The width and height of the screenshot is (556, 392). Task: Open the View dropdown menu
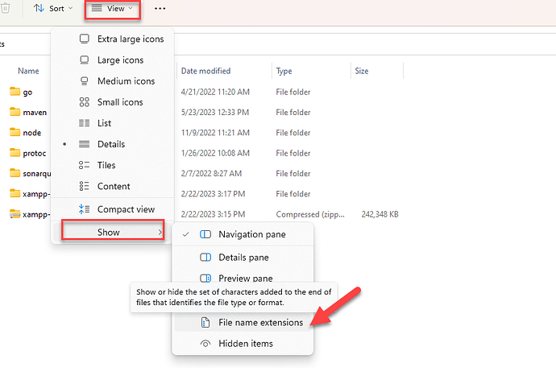(x=112, y=9)
